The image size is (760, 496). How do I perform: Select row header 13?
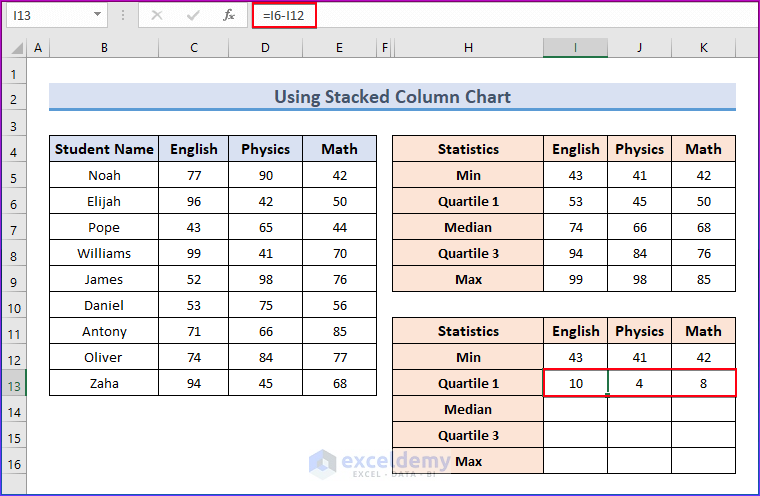point(14,383)
